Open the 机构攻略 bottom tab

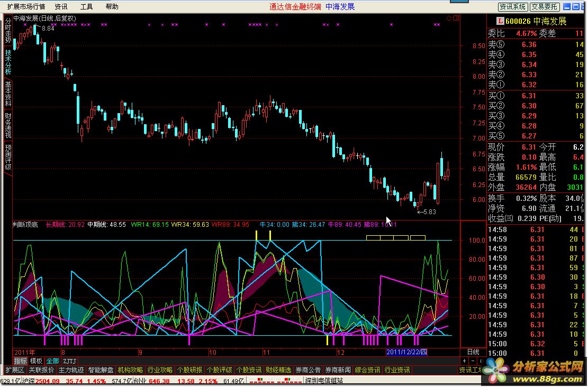coord(131,370)
